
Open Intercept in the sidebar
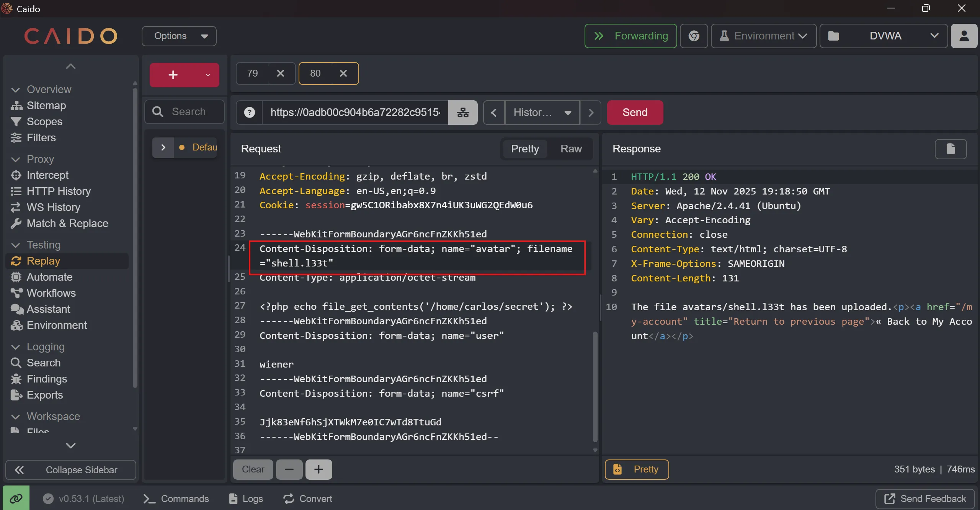tap(47, 175)
